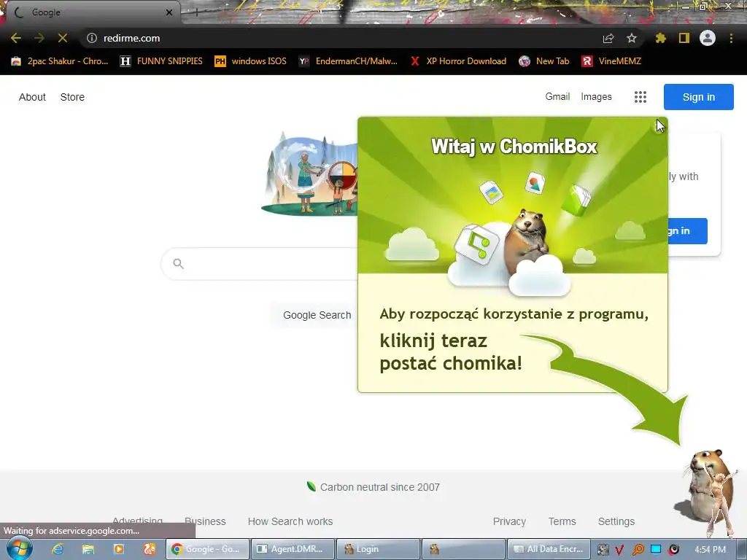Image resolution: width=747 pixels, height=560 pixels.
Task: Bookmark this page with the star icon
Action: pyautogui.click(x=632, y=38)
